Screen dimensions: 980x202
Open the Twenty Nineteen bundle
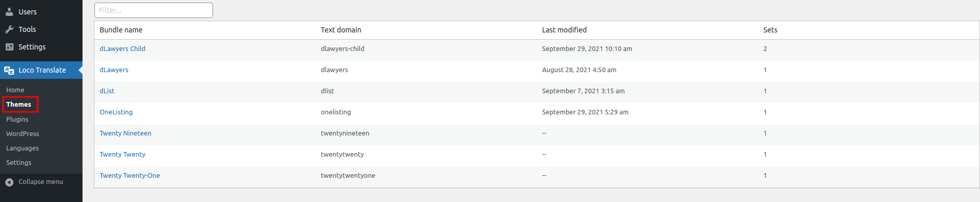point(125,133)
